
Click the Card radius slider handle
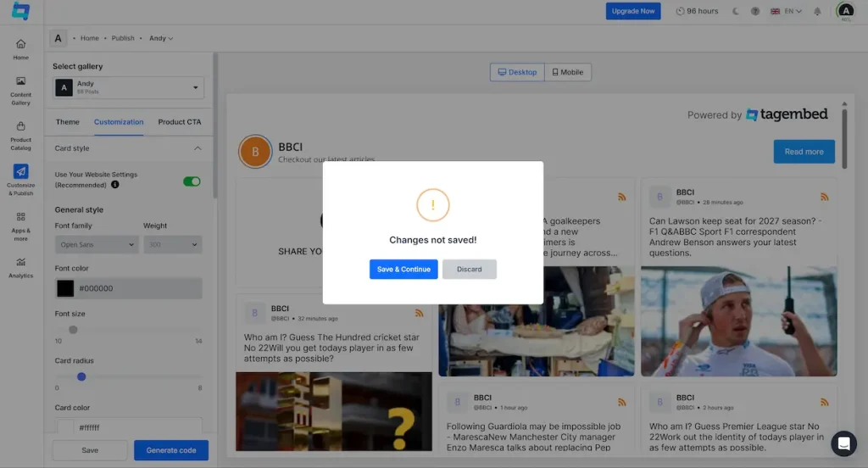[x=81, y=376]
